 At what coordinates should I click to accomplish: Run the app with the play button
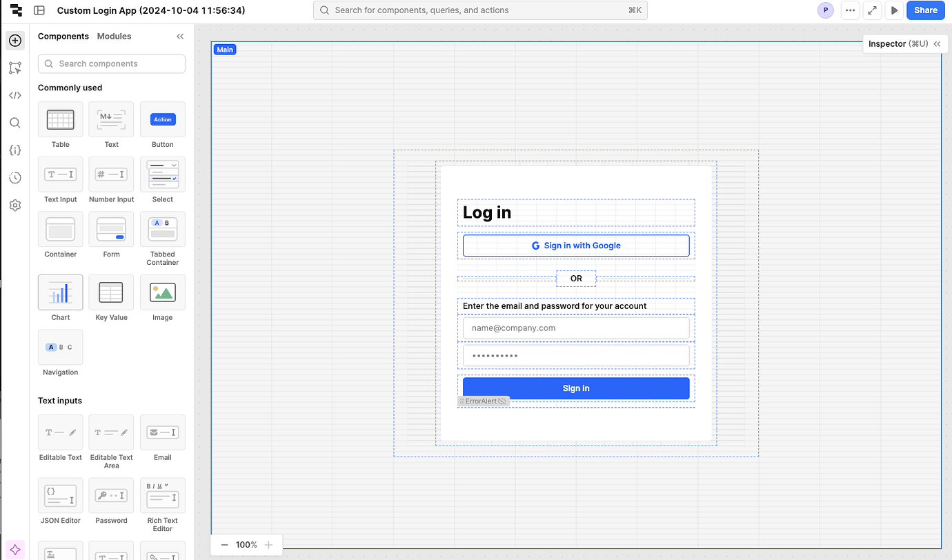(894, 10)
